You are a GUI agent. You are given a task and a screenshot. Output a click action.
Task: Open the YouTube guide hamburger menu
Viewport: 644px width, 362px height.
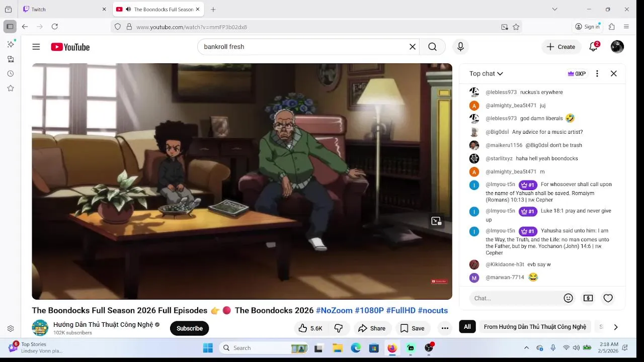click(36, 47)
